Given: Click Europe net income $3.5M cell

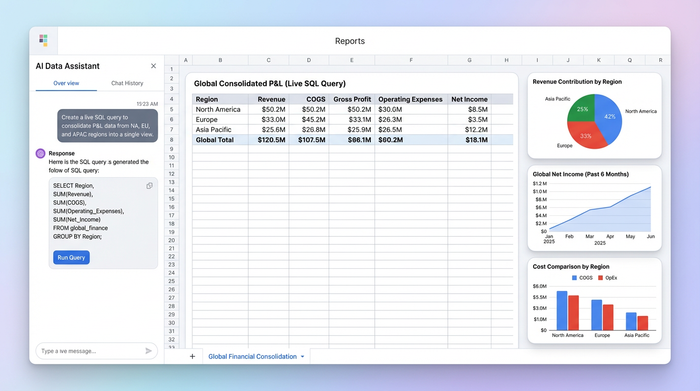Looking at the screenshot, I should pyautogui.click(x=469, y=120).
